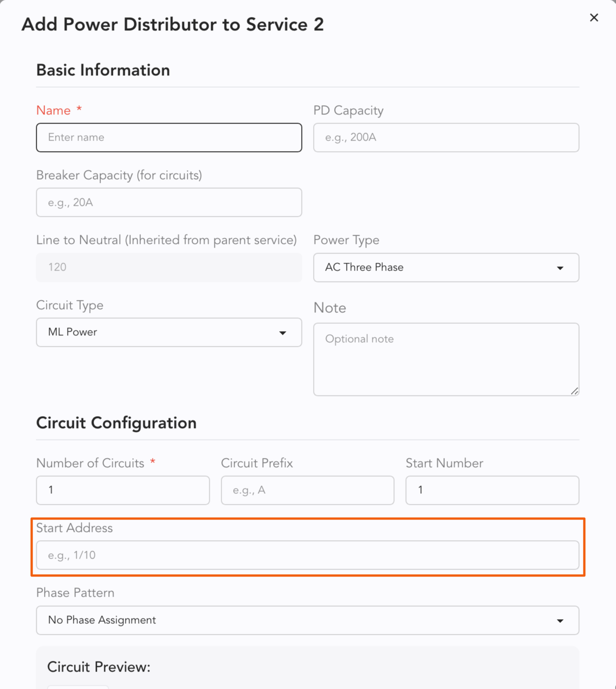616x689 pixels.
Task: Close the Add Power Distributor dialog
Action: tap(594, 17)
